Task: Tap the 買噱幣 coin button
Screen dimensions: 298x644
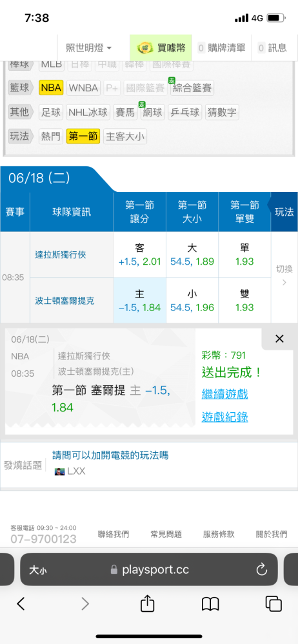Action: [161, 48]
